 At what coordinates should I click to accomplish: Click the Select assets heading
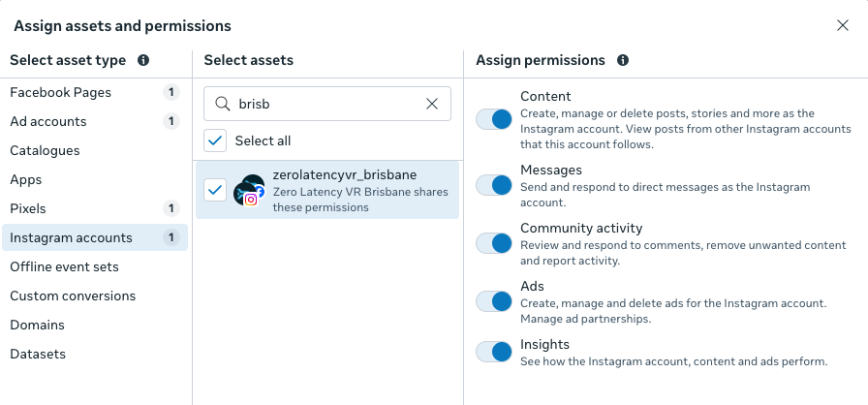249,60
